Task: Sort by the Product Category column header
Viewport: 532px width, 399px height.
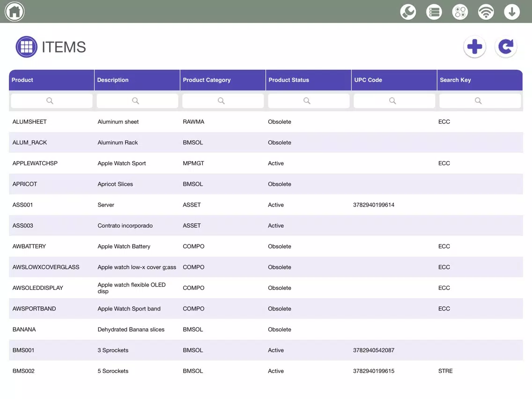Action: (223, 80)
